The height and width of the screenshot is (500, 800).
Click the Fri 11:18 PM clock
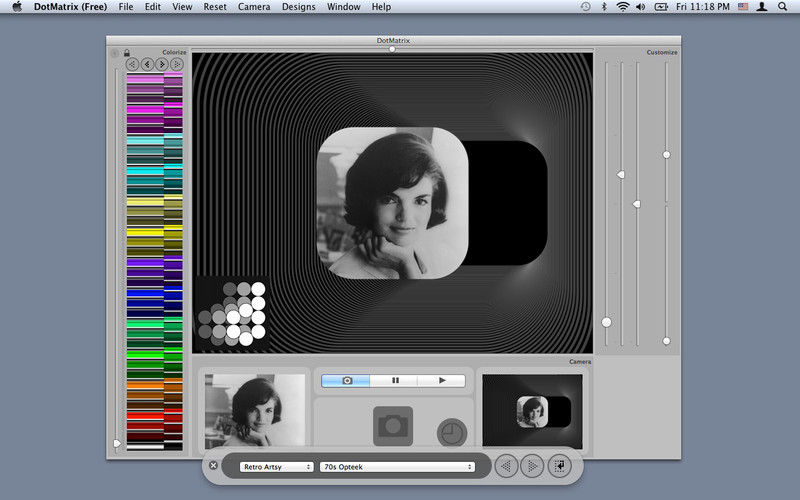coord(703,7)
